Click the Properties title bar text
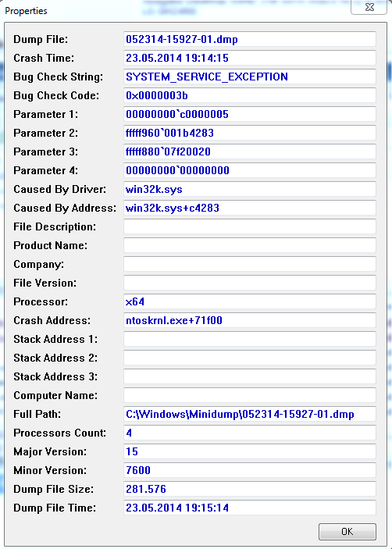Viewport: 392px width, 549px height. [26, 11]
